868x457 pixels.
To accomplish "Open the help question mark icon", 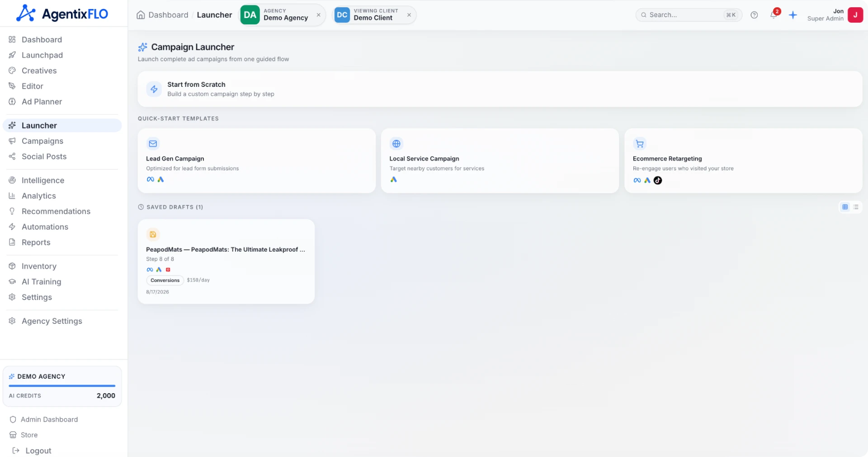I will pyautogui.click(x=754, y=15).
